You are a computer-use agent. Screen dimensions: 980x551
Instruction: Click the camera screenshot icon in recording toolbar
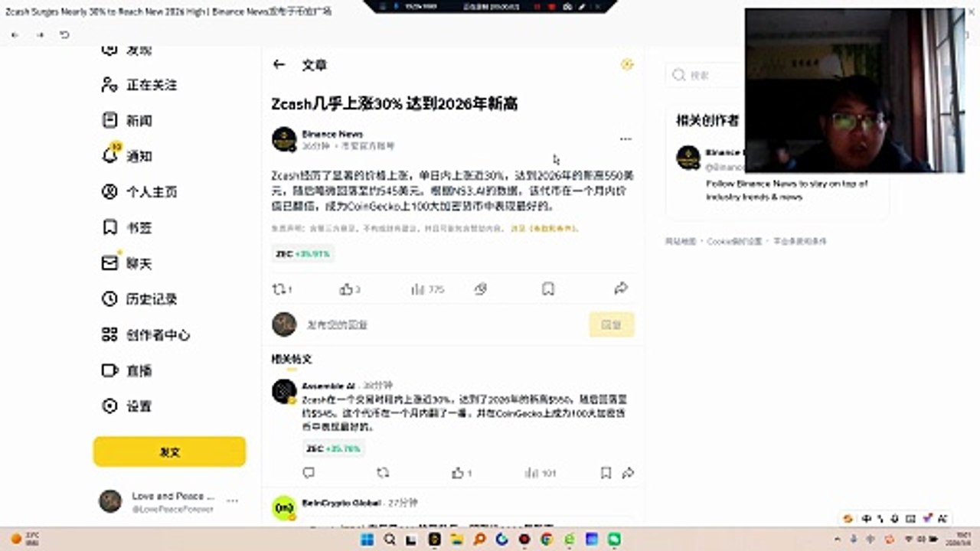[567, 6]
